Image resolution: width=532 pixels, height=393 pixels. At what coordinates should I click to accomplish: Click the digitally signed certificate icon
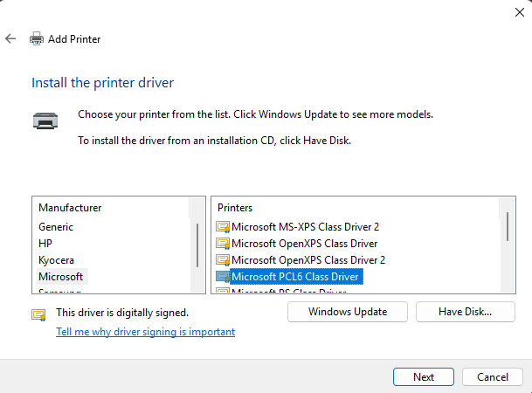(x=38, y=314)
